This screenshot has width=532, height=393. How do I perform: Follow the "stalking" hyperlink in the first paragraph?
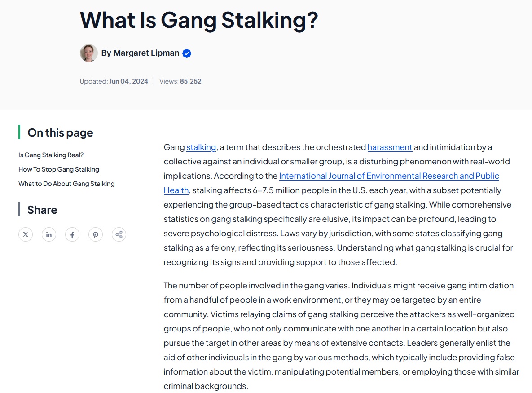pos(202,147)
